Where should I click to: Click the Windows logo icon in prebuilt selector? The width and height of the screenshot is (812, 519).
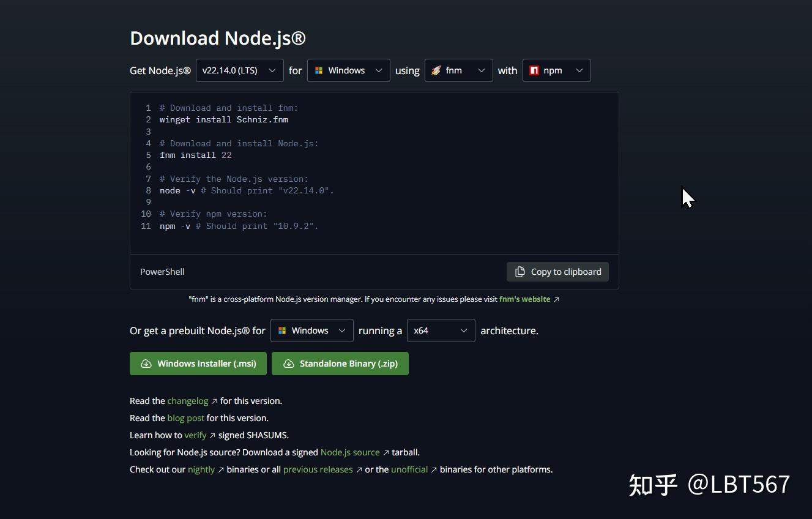(x=282, y=330)
